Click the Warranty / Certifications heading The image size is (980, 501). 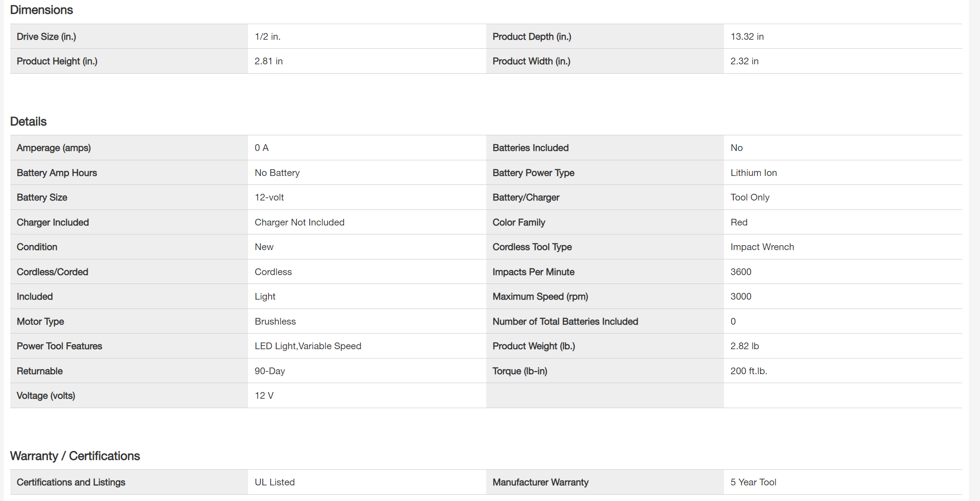click(x=75, y=456)
